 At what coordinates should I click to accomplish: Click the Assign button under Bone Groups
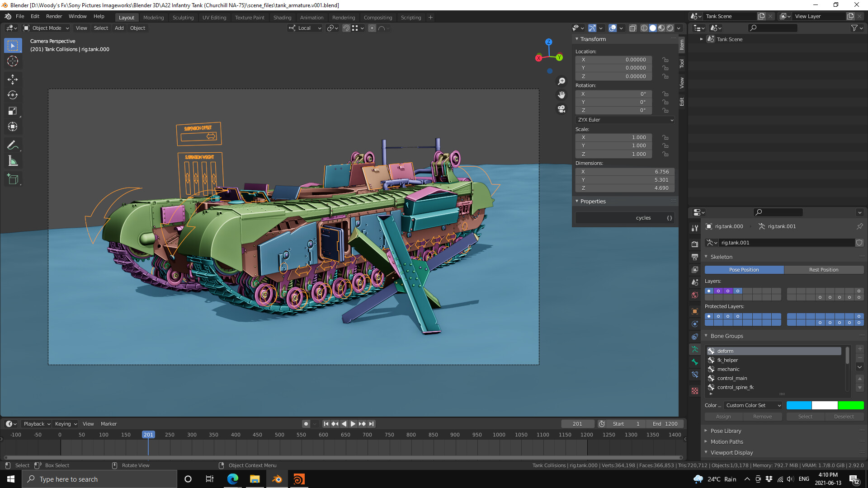click(x=723, y=416)
